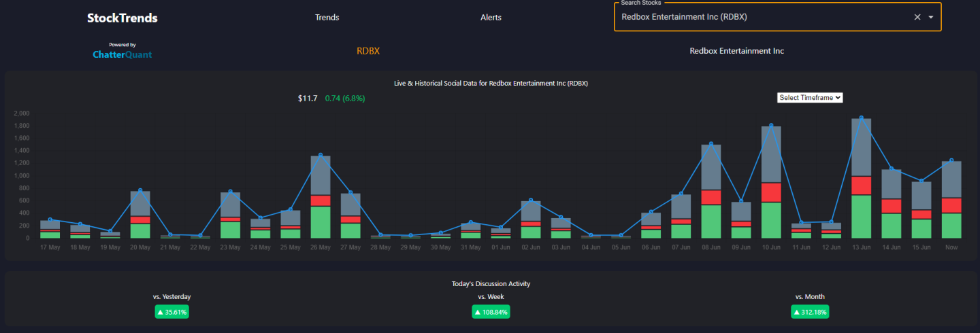This screenshot has height=333, width=980.
Task: Click the 17 May bar in chart
Action: coord(50,229)
